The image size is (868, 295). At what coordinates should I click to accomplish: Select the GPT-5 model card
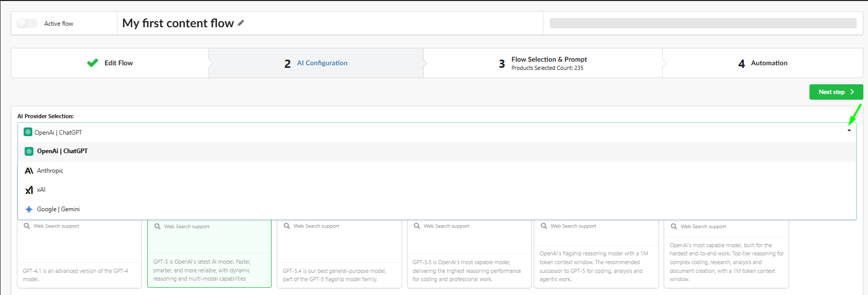(x=209, y=253)
